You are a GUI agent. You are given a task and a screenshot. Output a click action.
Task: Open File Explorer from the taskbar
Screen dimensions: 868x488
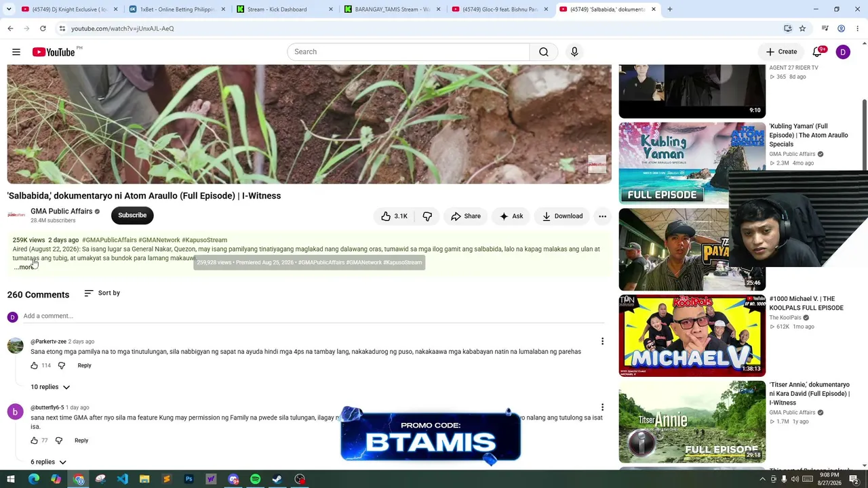pos(144,480)
